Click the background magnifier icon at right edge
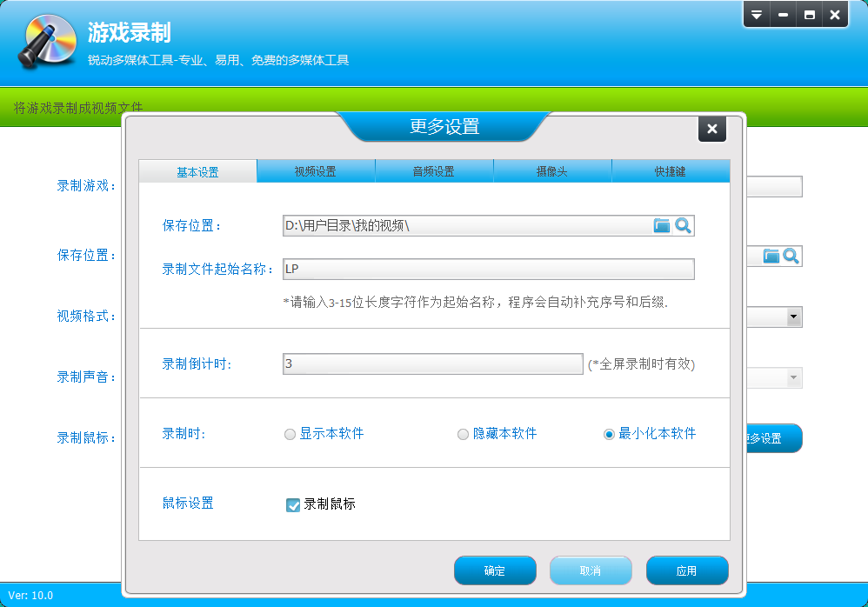868x607 pixels. [791, 256]
